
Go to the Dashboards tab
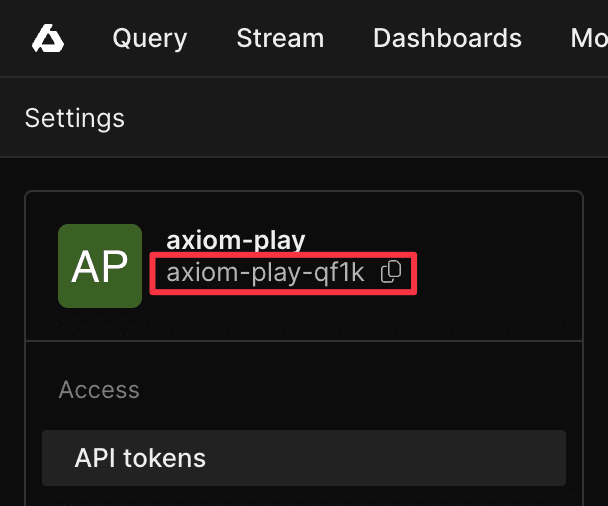(447, 39)
